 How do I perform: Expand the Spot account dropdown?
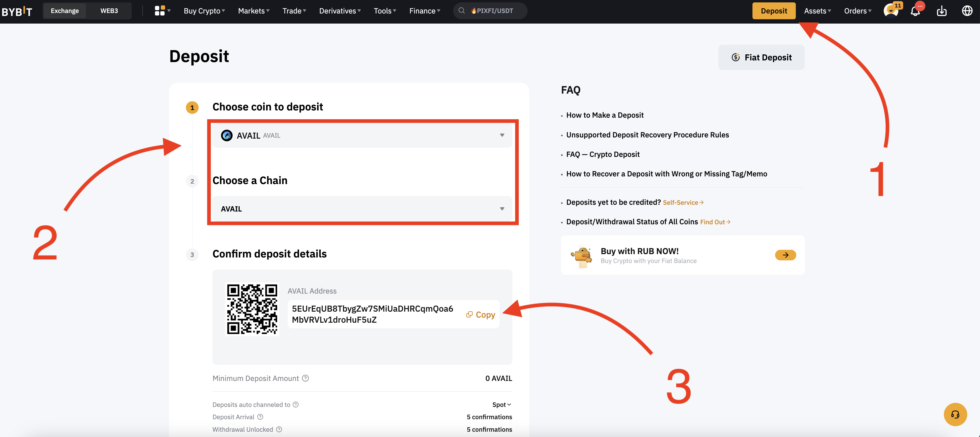tap(501, 405)
